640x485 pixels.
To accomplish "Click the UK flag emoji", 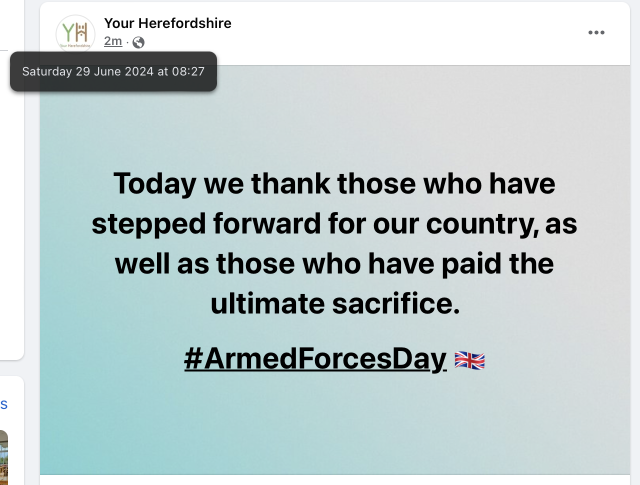I will pos(469,360).
